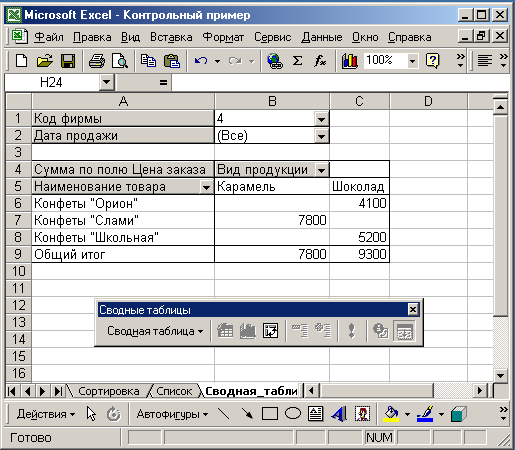The height and width of the screenshot is (450, 515).
Task: Open Print Preview with the magnifier icon
Action: coord(120,61)
